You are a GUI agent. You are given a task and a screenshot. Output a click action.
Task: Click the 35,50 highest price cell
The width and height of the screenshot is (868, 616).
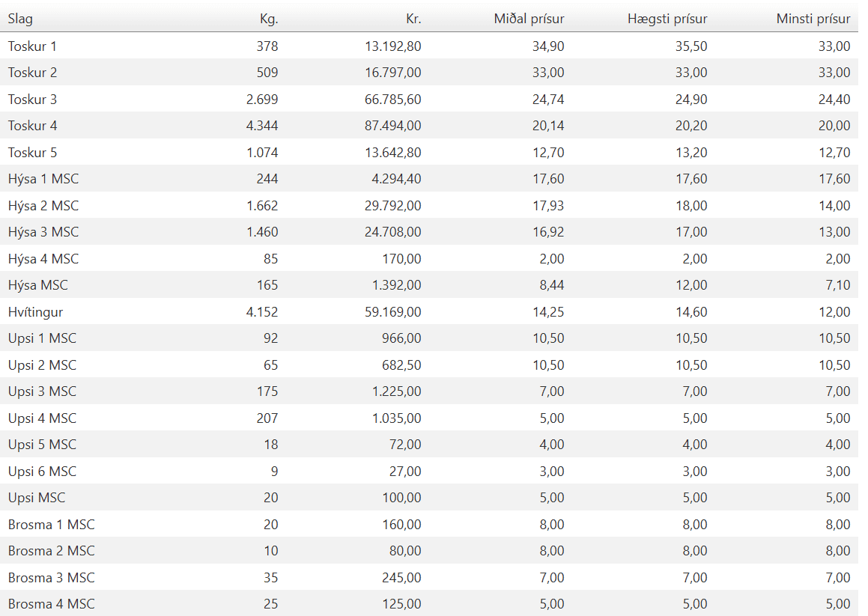(x=691, y=46)
